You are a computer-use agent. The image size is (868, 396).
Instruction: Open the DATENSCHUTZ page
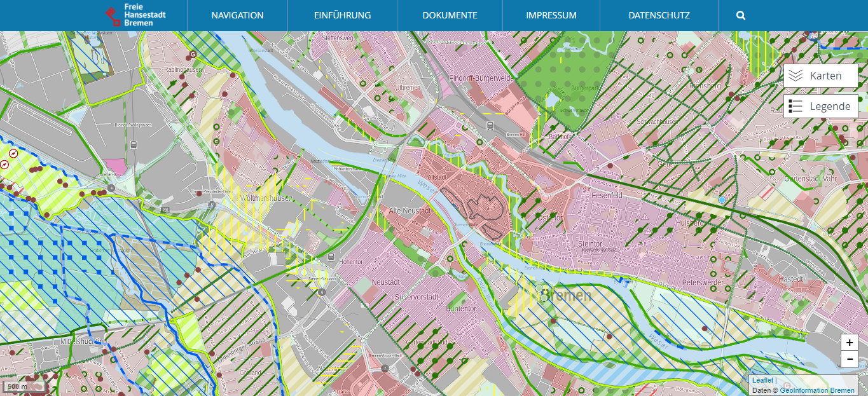(659, 15)
